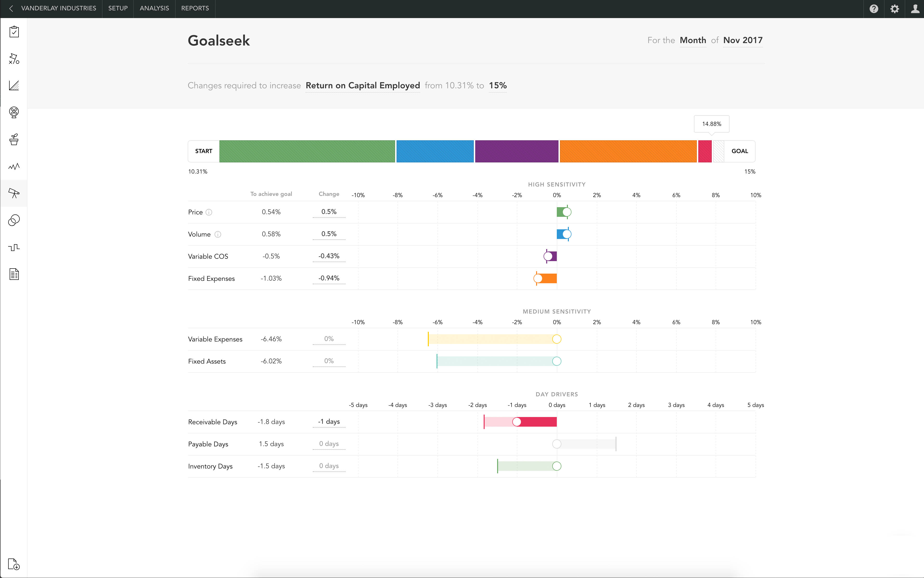
Task: Select the goalposts flag analysis icon
Action: [x=14, y=59]
